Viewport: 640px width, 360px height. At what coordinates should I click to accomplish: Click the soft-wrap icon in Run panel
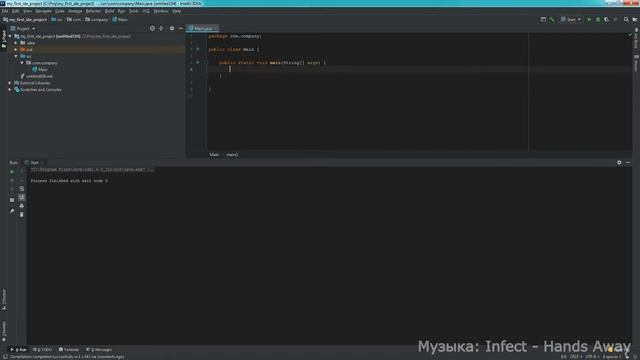(x=22, y=189)
